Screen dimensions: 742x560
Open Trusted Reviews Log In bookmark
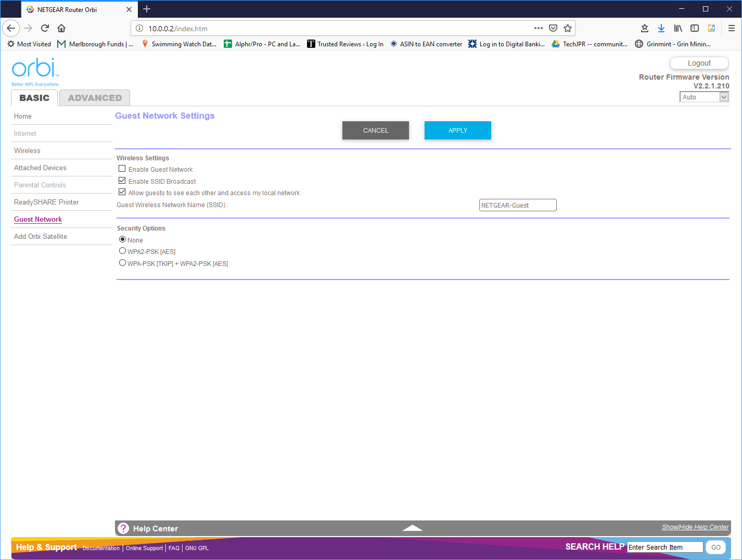(345, 44)
